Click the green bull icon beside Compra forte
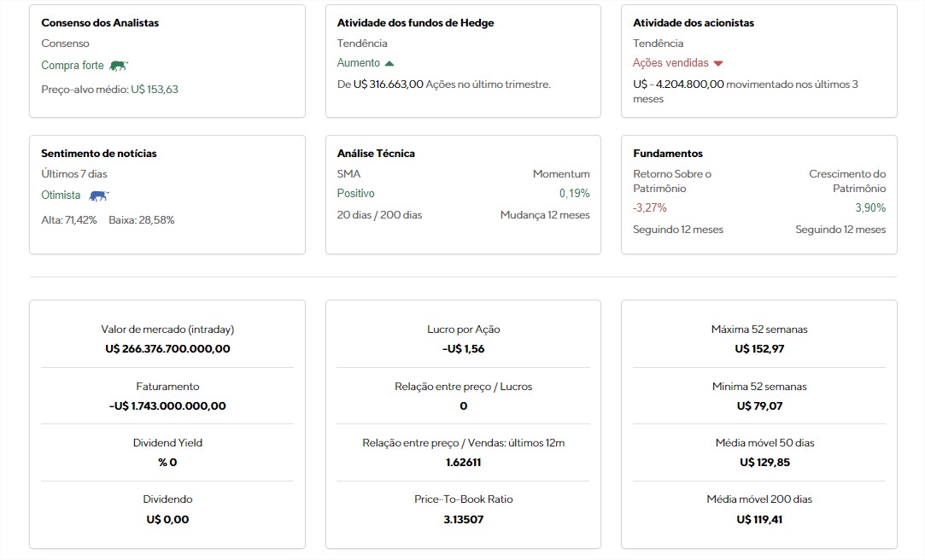The image size is (925, 560). pos(119,65)
